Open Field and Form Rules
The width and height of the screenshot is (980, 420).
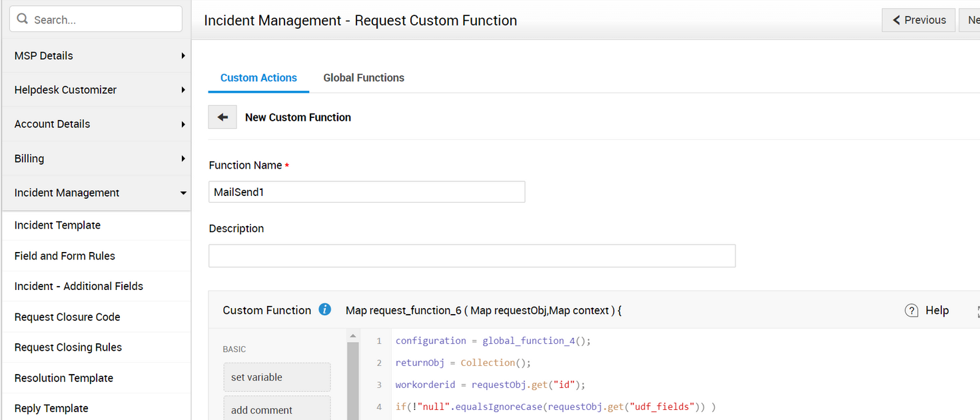pyautogui.click(x=65, y=256)
